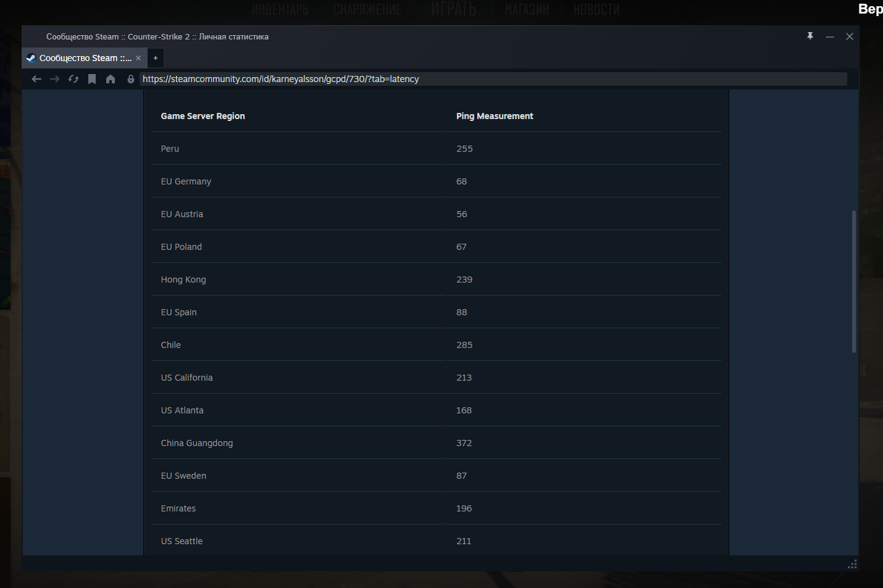Open the СНАРЯЖЕНИЕ menu item
Viewport: 883px width, 588px height.
367,9
